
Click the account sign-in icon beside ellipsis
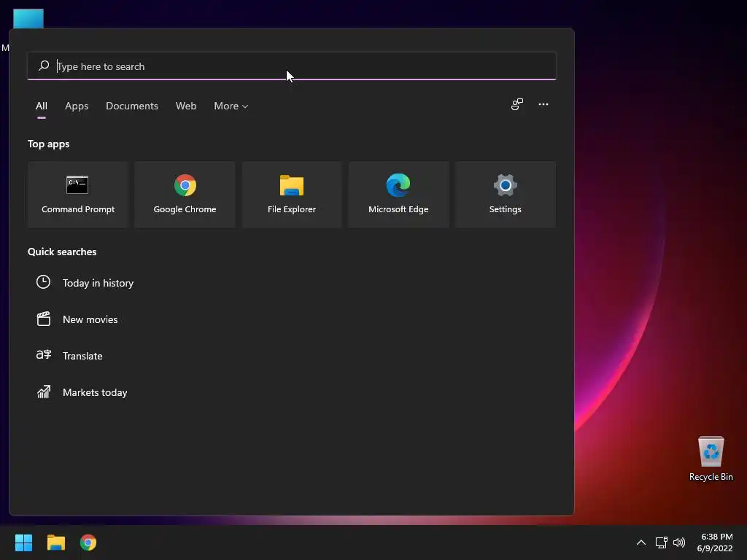click(517, 104)
